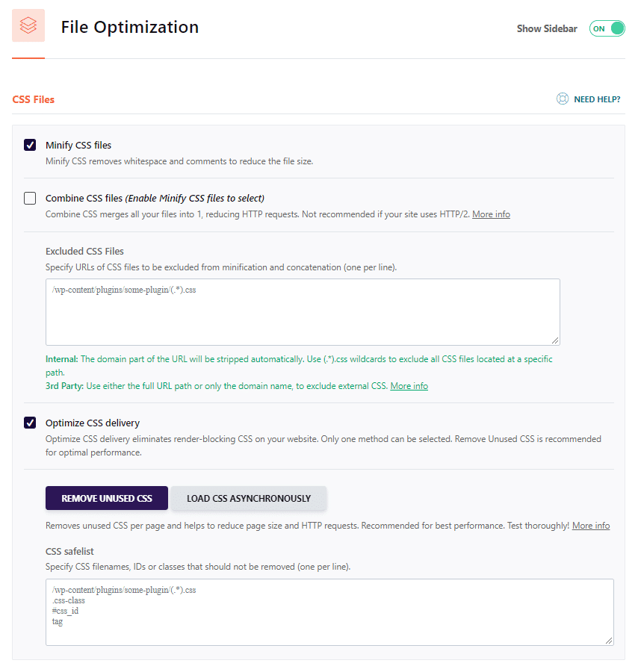641x672 pixels.
Task: Open More info about Combine CSS
Action: (491, 214)
